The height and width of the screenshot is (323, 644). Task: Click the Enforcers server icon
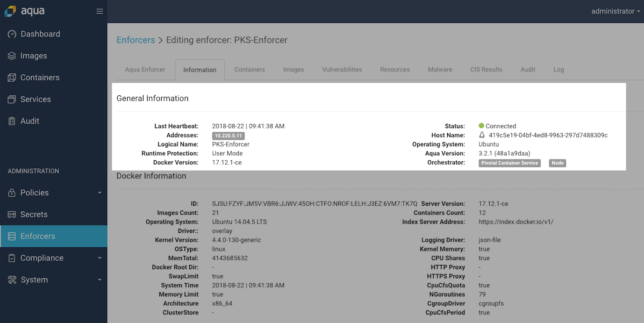12,236
